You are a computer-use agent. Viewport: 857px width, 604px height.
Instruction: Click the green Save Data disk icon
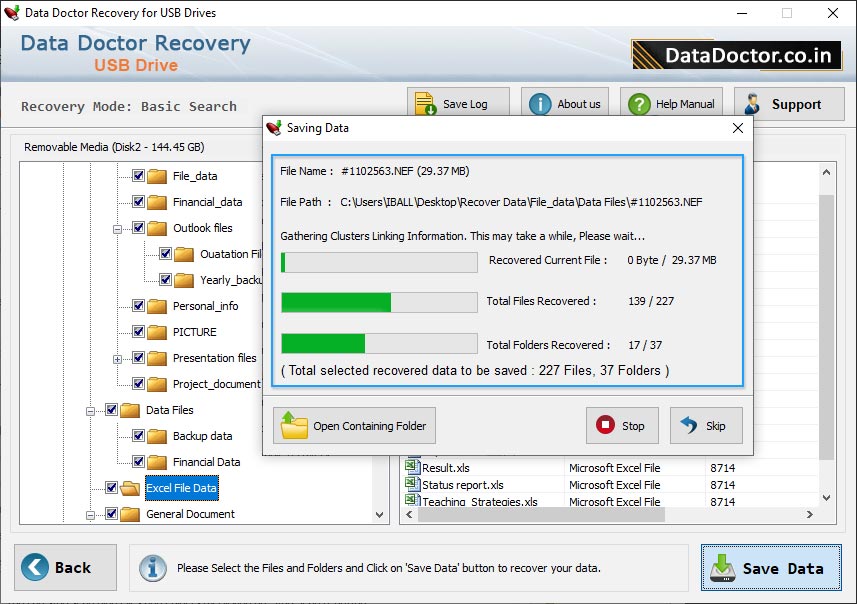point(722,569)
